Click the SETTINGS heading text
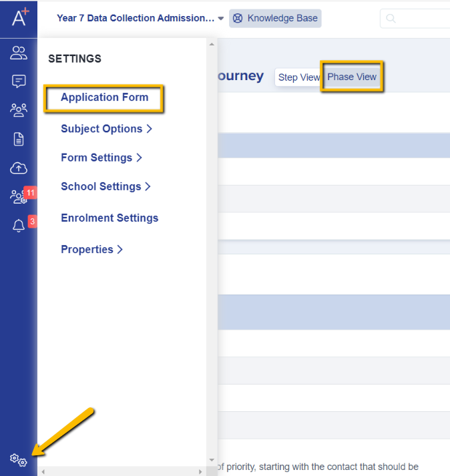 (75, 59)
